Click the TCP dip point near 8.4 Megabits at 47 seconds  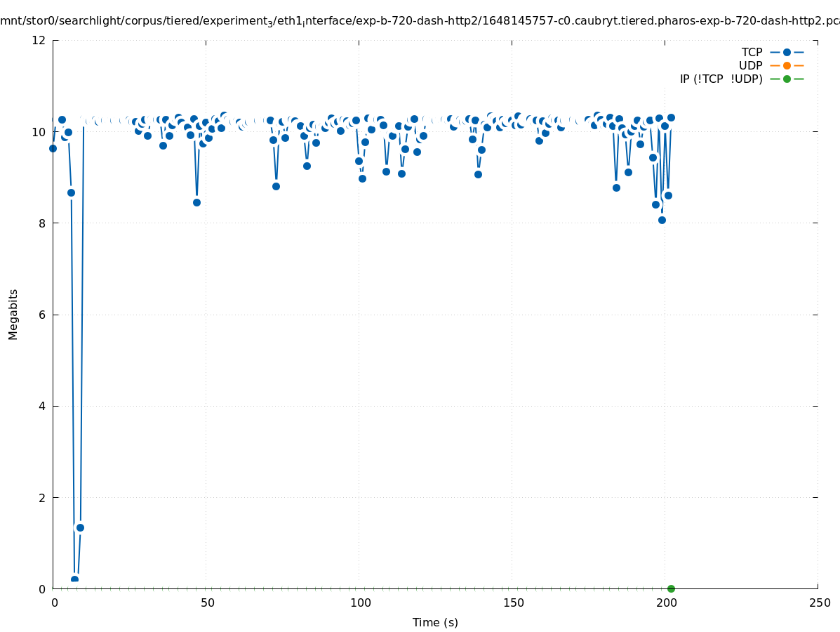(x=196, y=202)
